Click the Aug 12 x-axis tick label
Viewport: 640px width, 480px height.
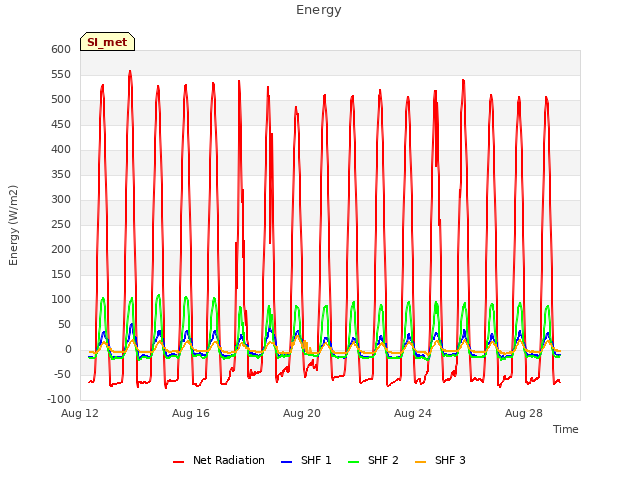point(80,413)
